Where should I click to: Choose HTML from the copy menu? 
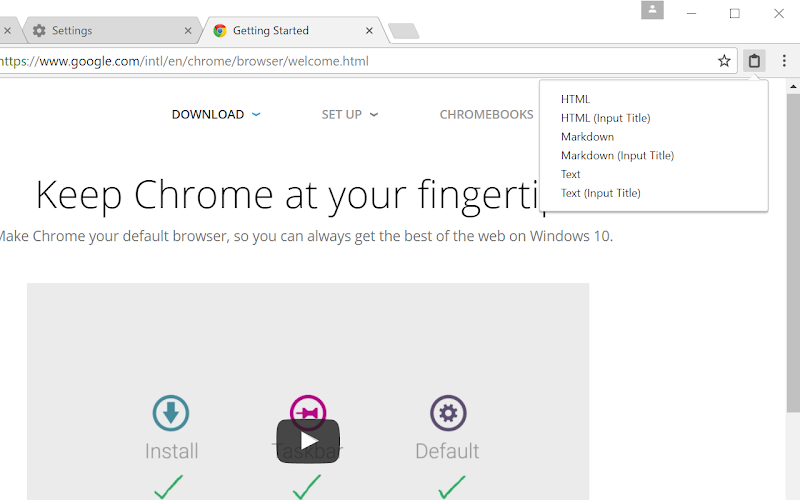[575, 99]
